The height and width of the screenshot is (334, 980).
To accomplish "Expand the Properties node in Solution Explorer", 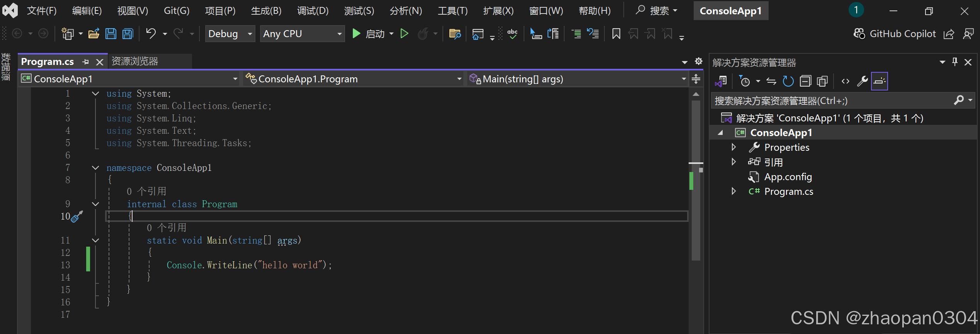I will pyautogui.click(x=733, y=147).
